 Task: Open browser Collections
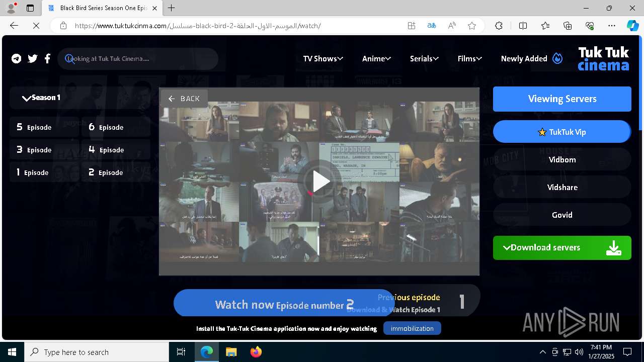click(568, 26)
